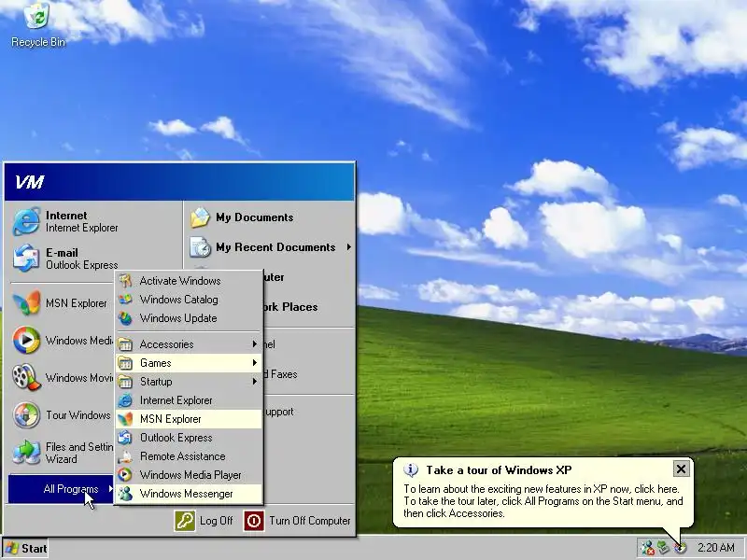Image resolution: width=747 pixels, height=560 pixels.
Task: Click MSN Explorer icon in All Programs list
Action: click(125, 419)
